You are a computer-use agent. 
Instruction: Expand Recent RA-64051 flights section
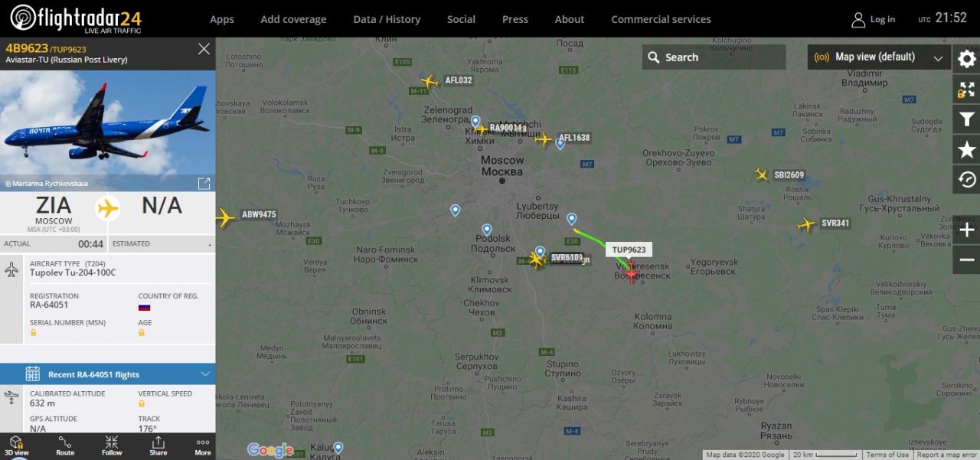click(x=107, y=374)
